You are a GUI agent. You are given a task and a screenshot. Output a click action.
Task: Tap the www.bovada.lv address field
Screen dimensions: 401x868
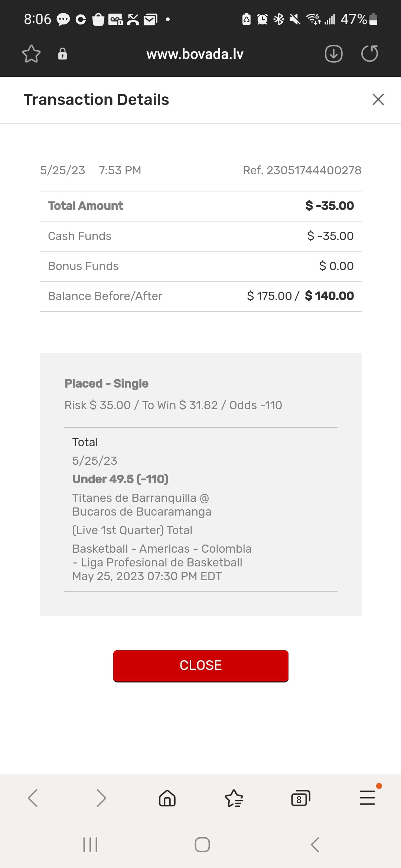click(x=195, y=54)
